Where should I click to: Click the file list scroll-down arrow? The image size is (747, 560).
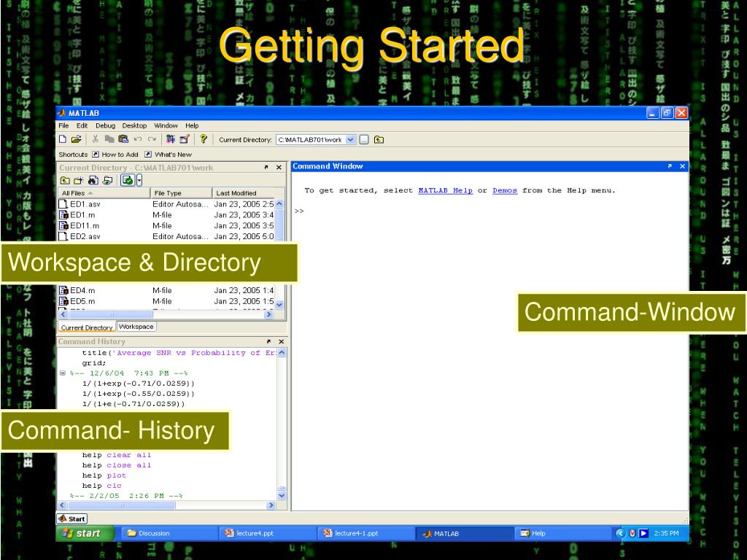[279, 305]
